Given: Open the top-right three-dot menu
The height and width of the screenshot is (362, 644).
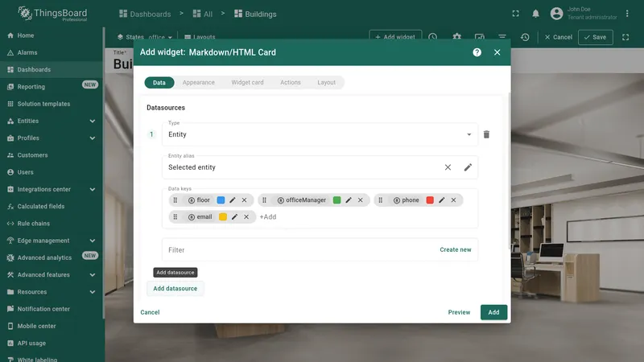Looking at the screenshot, I should coord(627,14).
